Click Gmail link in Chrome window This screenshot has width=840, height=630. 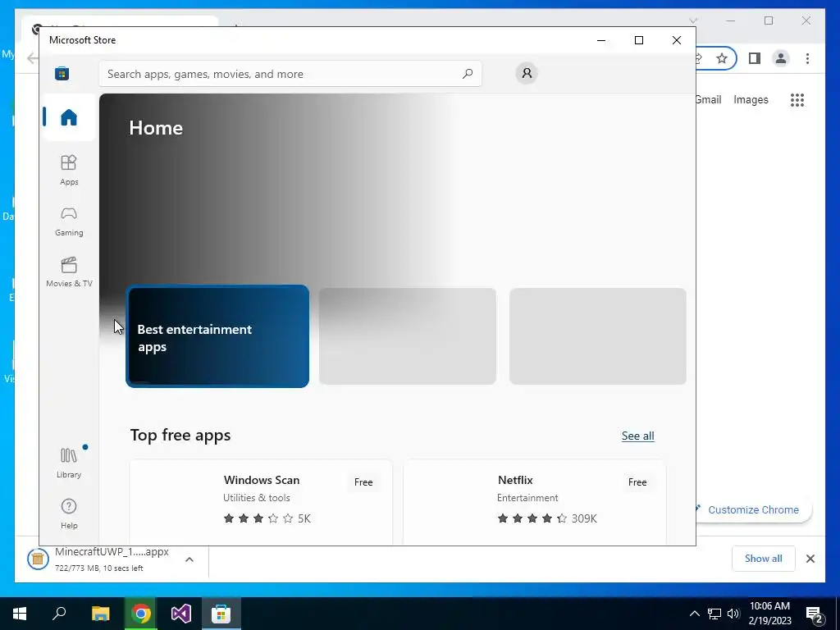pyautogui.click(x=709, y=99)
